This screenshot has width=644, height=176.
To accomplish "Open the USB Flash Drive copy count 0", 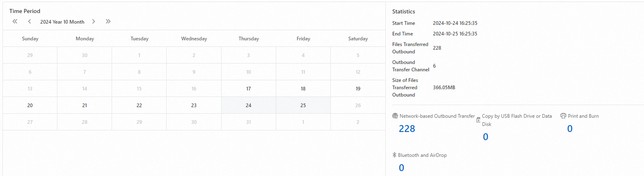I will point(486,137).
